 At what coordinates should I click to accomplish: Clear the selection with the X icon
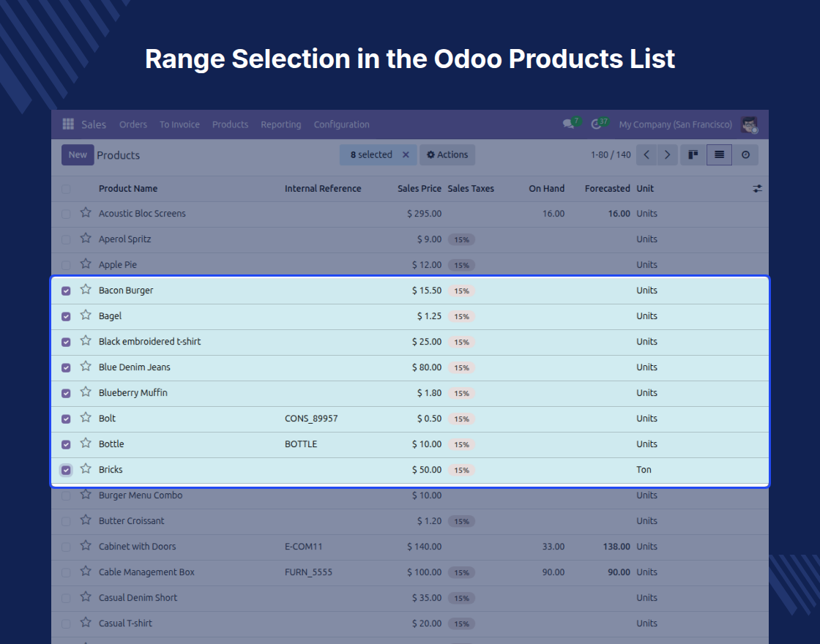(x=406, y=154)
